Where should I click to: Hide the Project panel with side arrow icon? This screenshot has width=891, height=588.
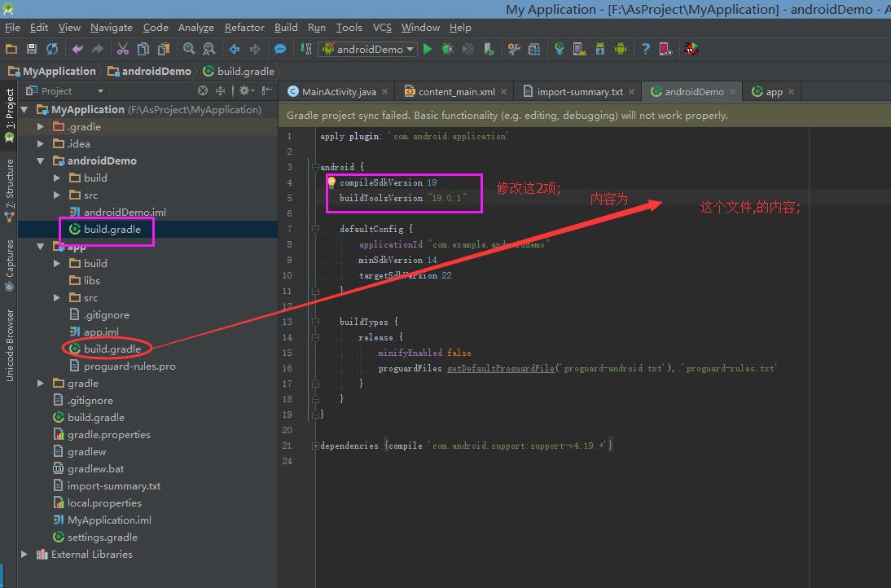point(266,91)
